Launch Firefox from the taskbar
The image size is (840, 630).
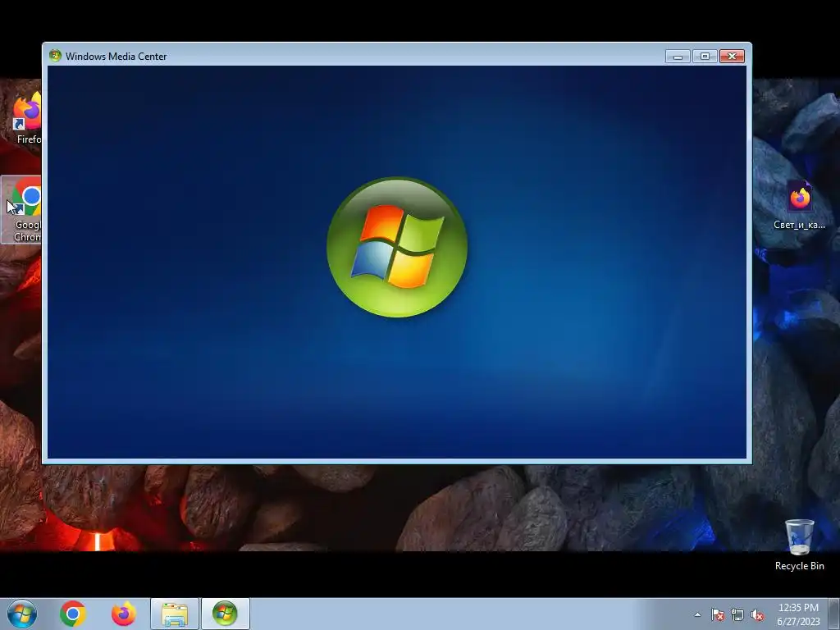(124, 614)
